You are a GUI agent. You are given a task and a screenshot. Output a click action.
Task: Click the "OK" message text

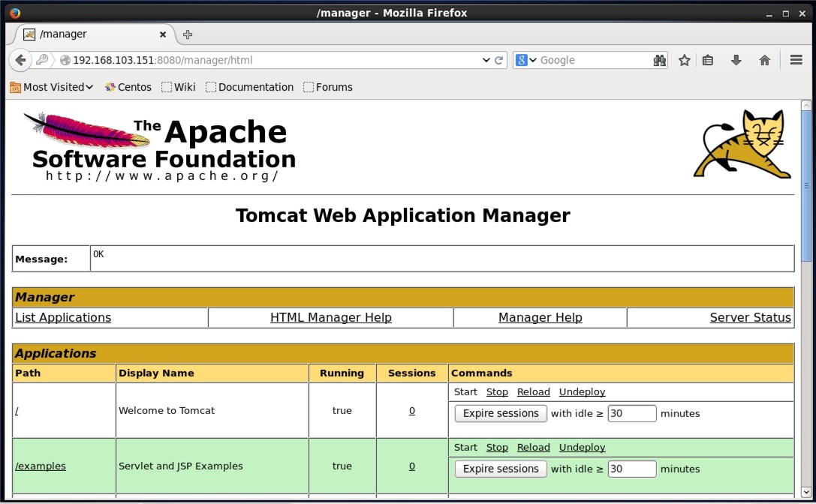coord(98,253)
